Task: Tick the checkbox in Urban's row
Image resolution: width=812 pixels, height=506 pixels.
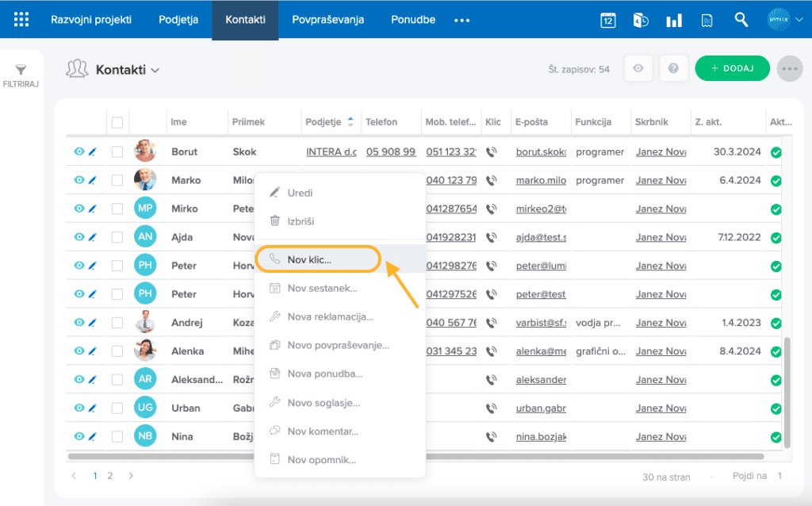Action: [x=117, y=408]
